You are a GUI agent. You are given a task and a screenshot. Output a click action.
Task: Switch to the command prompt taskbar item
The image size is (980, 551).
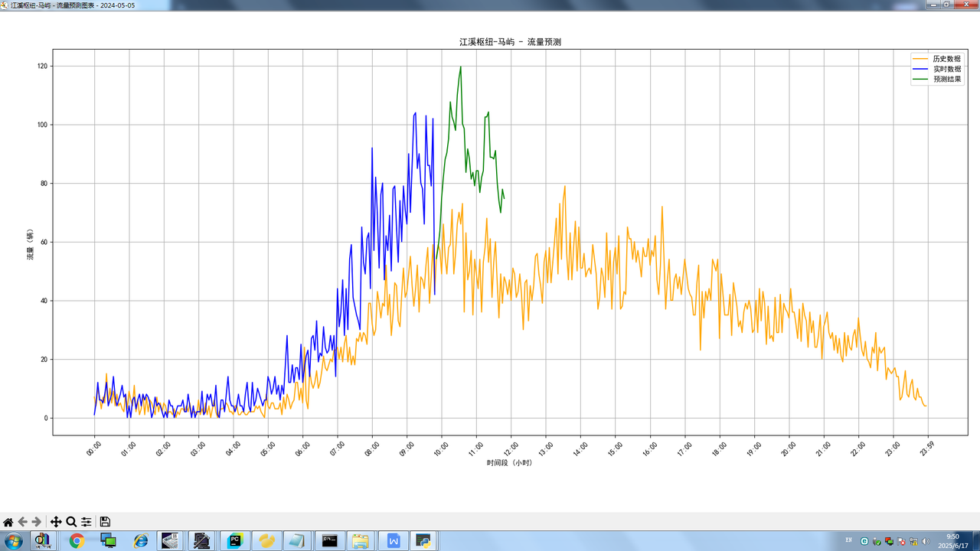(331, 541)
